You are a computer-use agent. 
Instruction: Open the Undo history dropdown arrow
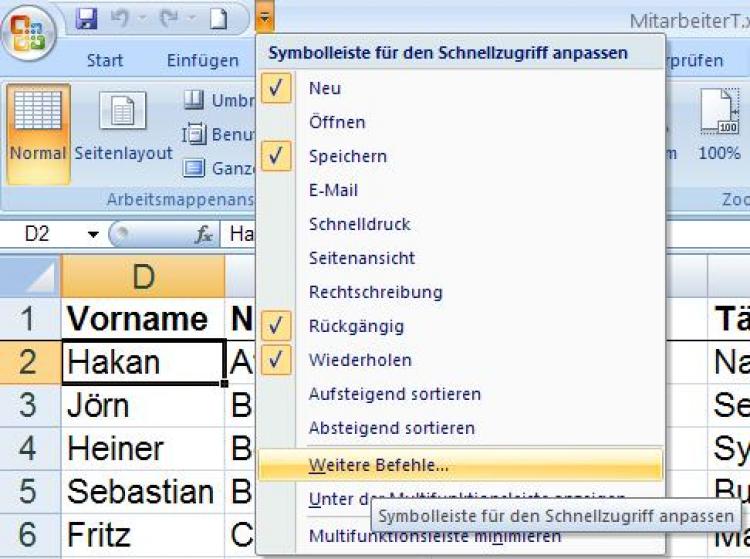(x=141, y=19)
